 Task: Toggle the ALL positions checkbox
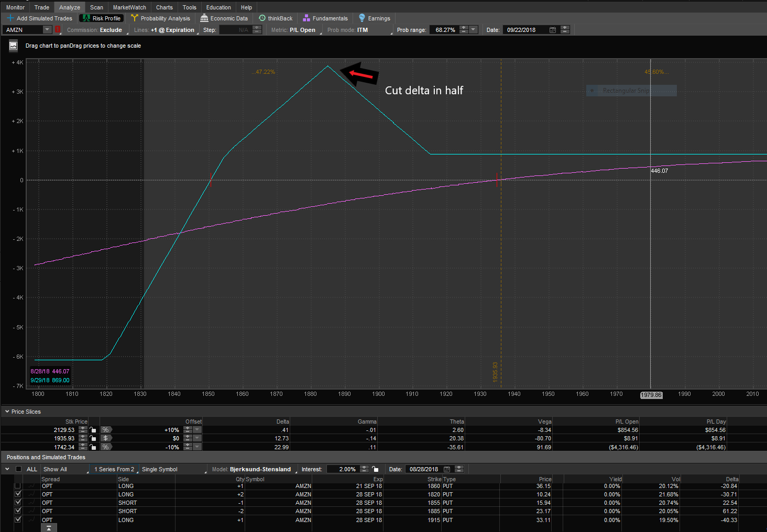coord(19,469)
